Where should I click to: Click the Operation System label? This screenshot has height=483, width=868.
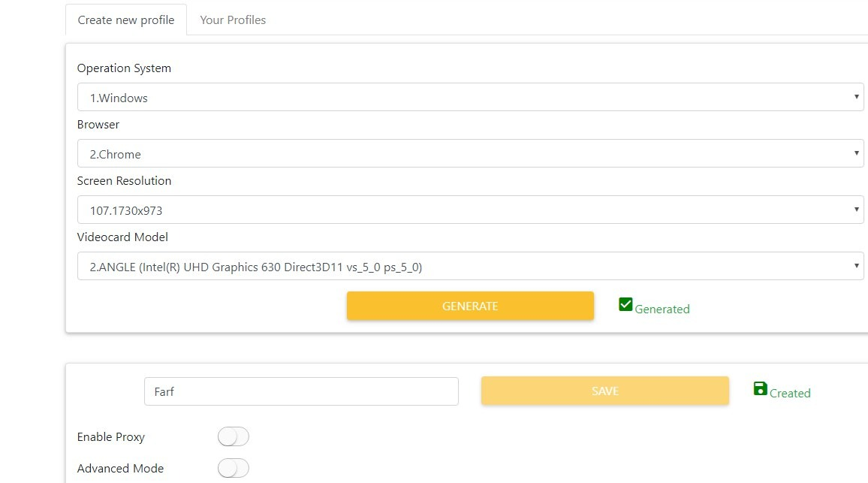(x=124, y=68)
